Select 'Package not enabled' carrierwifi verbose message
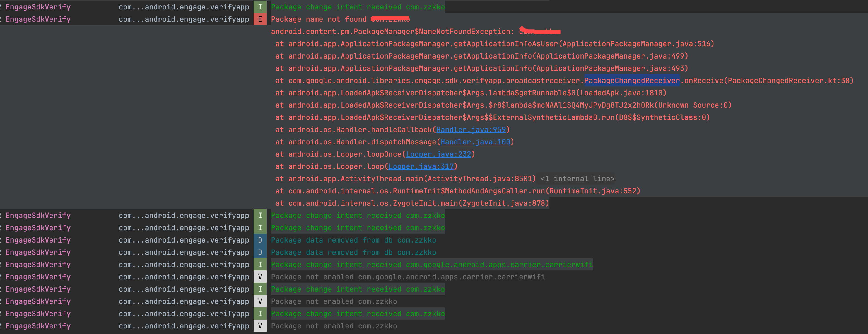Image resolution: width=868 pixels, height=334 pixels. click(408, 277)
